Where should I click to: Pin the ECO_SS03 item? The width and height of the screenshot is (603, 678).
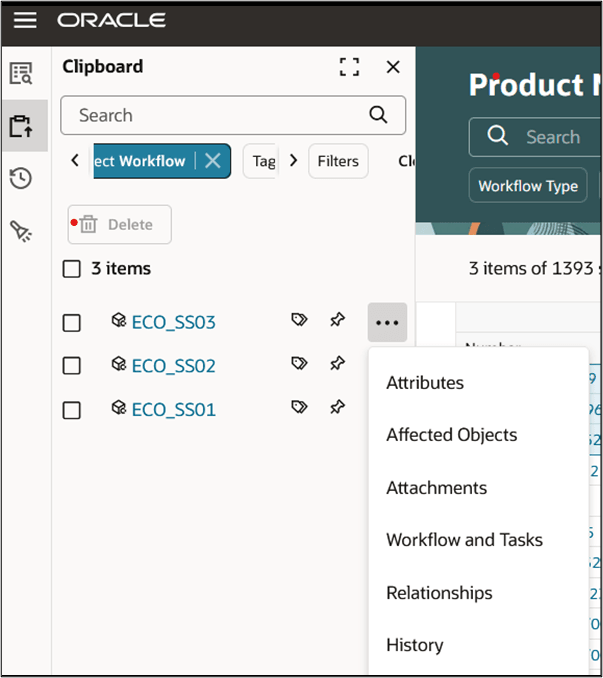pos(337,320)
